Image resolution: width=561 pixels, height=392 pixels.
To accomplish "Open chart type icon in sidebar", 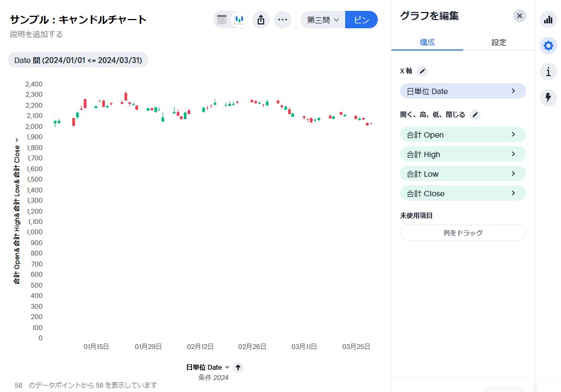I will click(x=548, y=21).
